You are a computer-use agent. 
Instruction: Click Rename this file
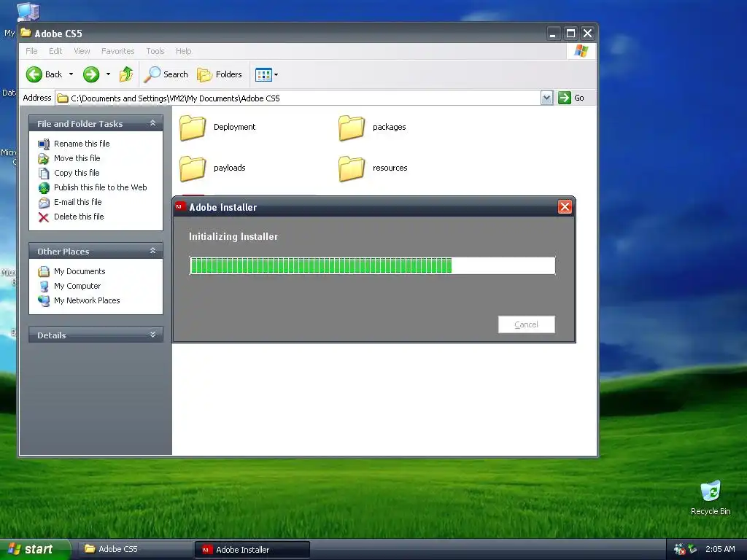tap(82, 144)
